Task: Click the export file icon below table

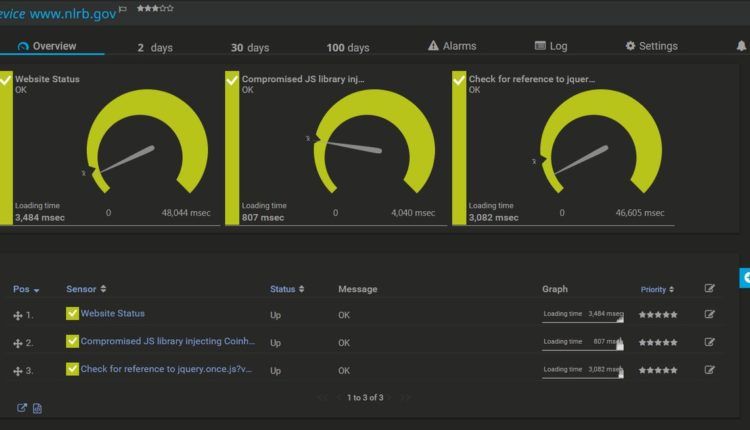Action: (37, 408)
